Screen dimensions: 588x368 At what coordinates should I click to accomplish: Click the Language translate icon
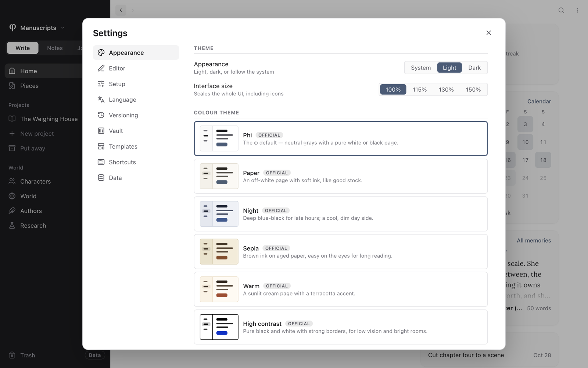(x=101, y=100)
